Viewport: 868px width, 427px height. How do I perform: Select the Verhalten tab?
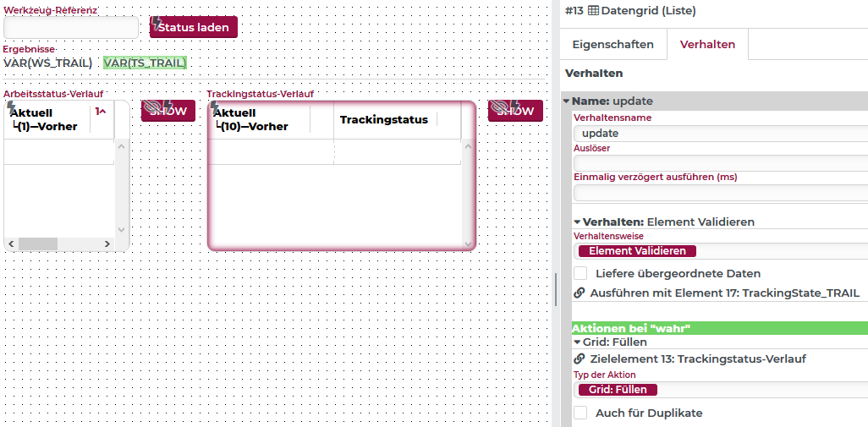[707, 45]
